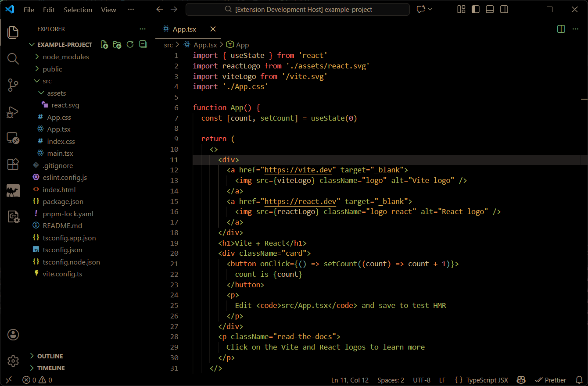Open the camel icon view in activity bar

click(x=13, y=190)
